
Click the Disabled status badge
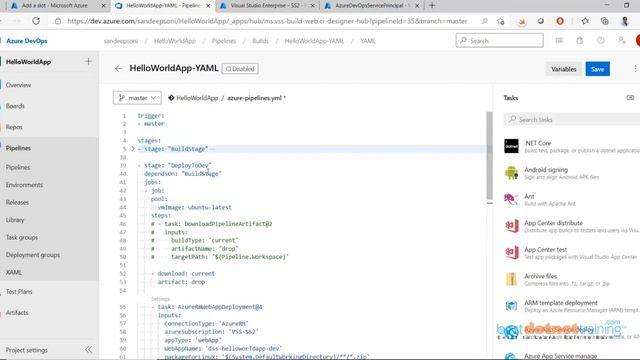pyautogui.click(x=240, y=69)
